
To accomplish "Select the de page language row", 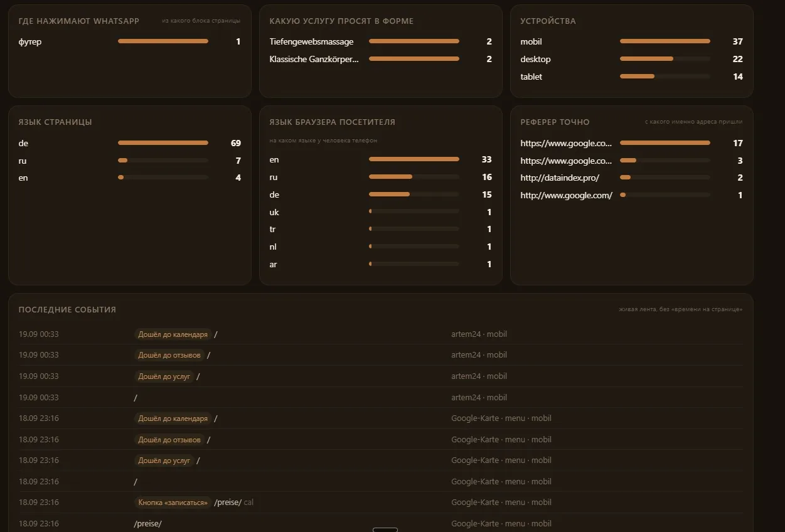I will point(129,143).
